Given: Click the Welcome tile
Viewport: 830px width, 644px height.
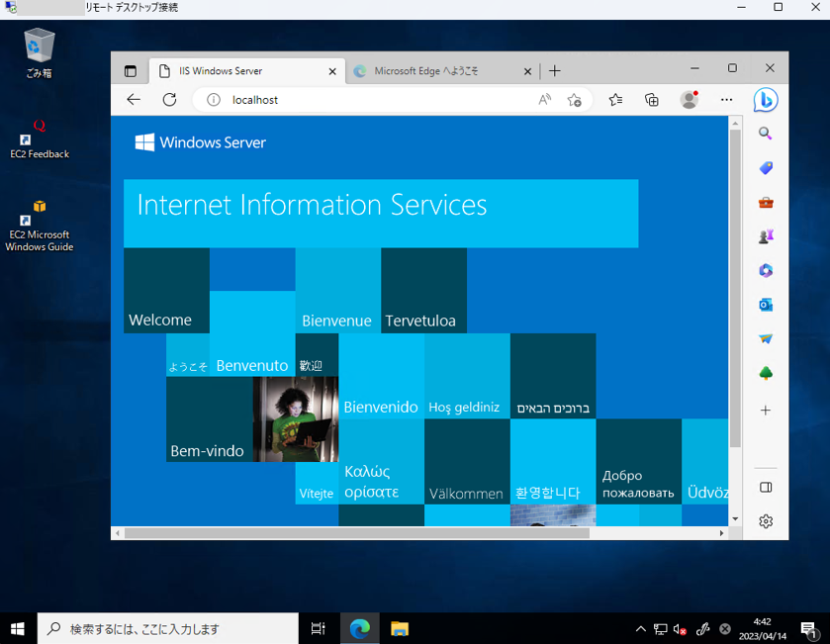Looking at the screenshot, I should pyautogui.click(x=166, y=291).
